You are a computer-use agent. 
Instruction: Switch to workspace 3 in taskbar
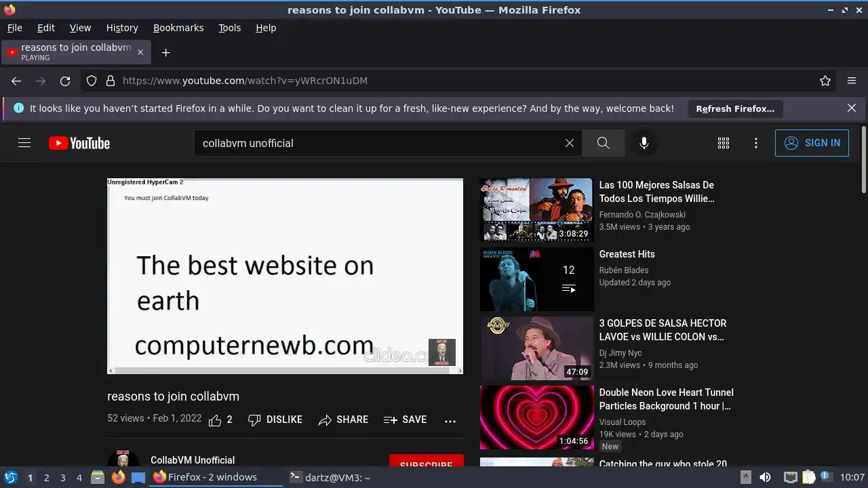[62, 478]
